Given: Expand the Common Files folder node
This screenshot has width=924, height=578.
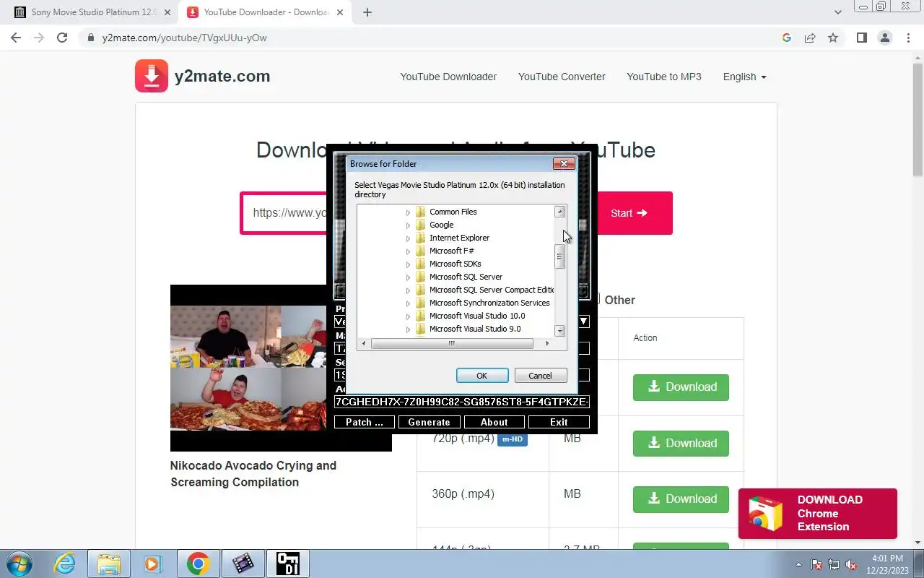Looking at the screenshot, I should click(x=408, y=212).
